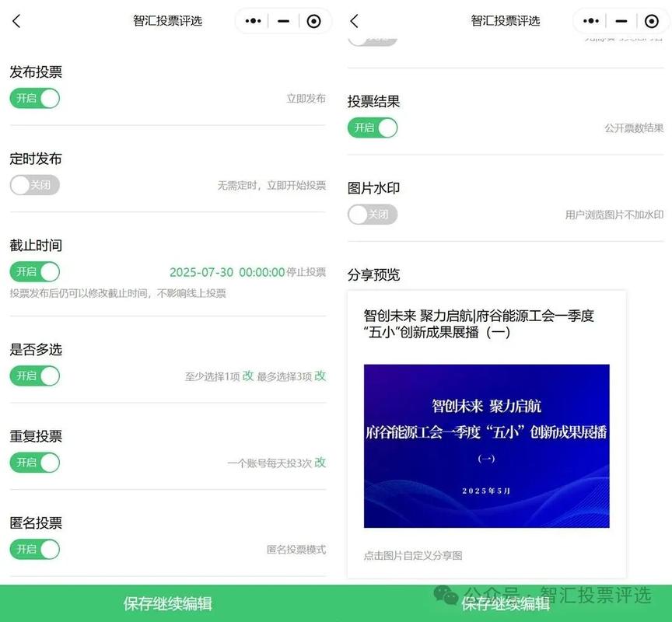Image resolution: width=672 pixels, height=622 pixels.
Task: Tap the back arrow on the left panel
Action: tap(17, 21)
